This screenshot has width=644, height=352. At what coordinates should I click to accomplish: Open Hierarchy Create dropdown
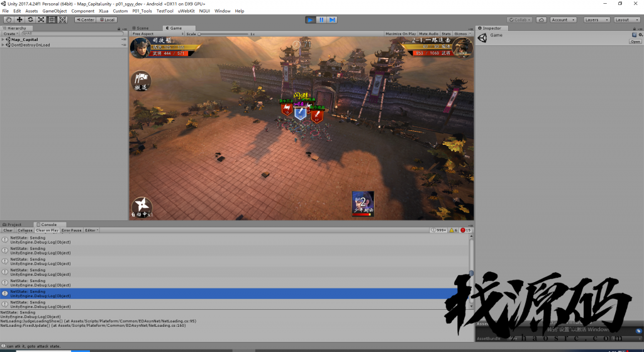(x=10, y=34)
